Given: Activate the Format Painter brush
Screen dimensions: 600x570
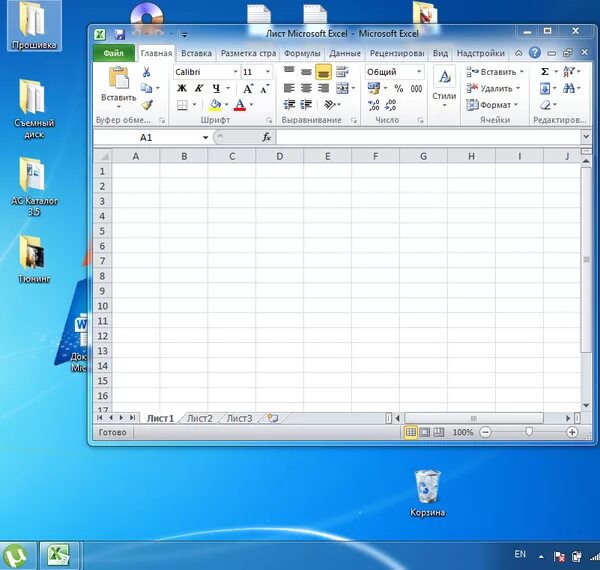Looking at the screenshot, I should click(x=147, y=105).
